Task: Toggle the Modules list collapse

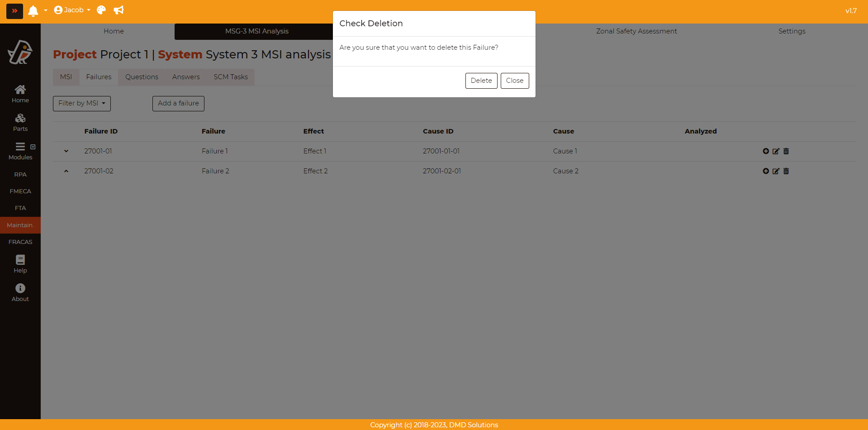Action: (x=33, y=147)
